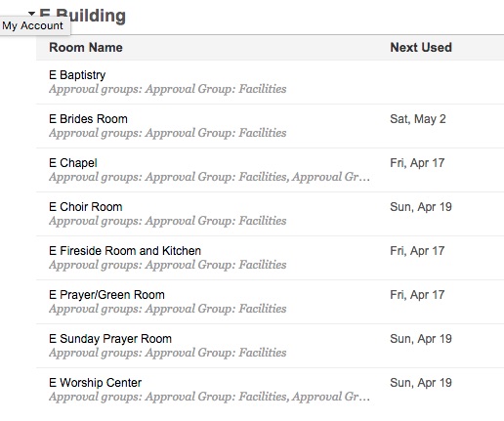Open the E Prayer/Green Room entry
This screenshot has width=504, height=421.
coord(106,295)
